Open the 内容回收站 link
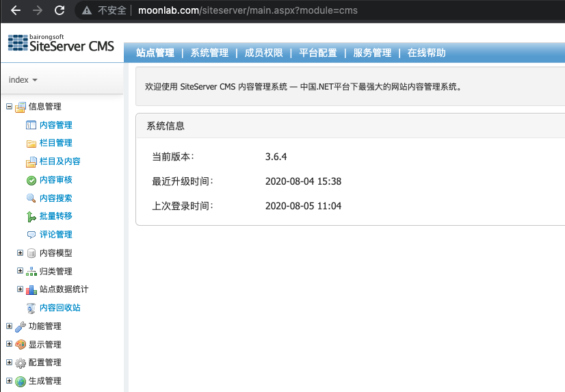Screen dimensions: 565x392 click(x=60, y=308)
